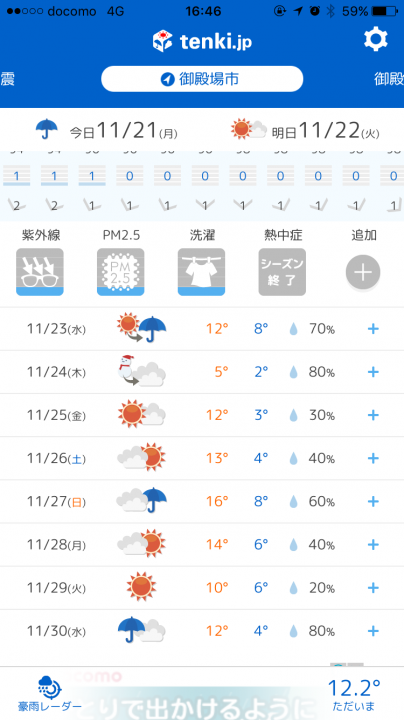Tap the 御殿場市 location button
This screenshot has width=404, height=720.
[202, 79]
